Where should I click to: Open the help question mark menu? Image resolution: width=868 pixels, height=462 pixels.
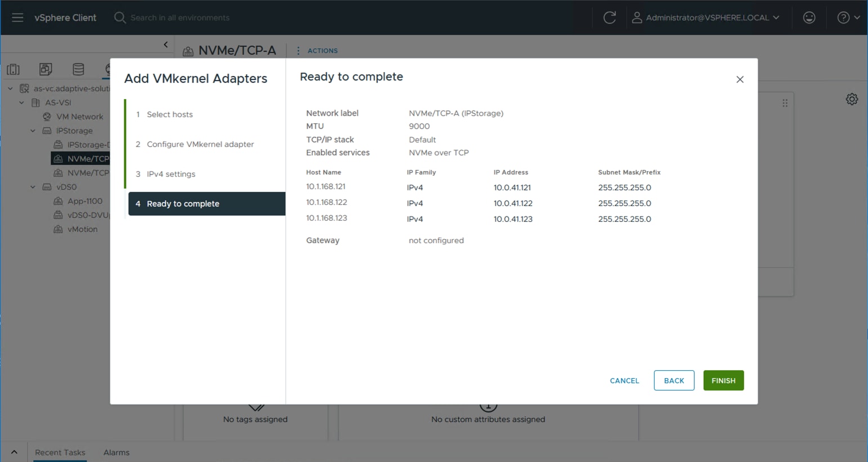(843, 17)
